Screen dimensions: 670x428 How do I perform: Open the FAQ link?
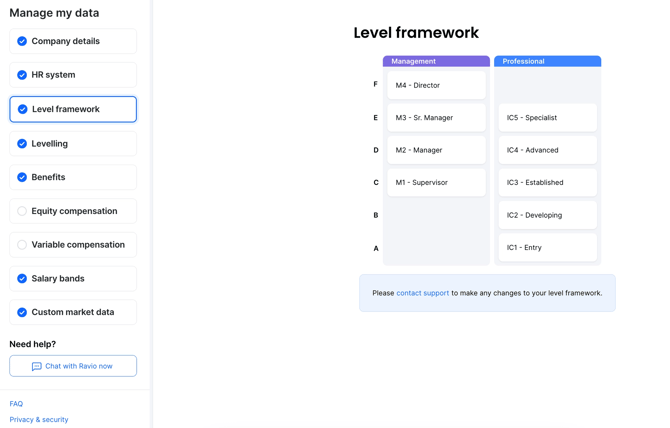coord(16,404)
